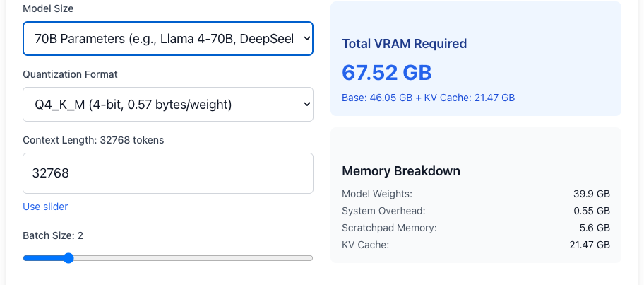Click the 'Use slider' link
The image size is (644, 285).
point(45,207)
